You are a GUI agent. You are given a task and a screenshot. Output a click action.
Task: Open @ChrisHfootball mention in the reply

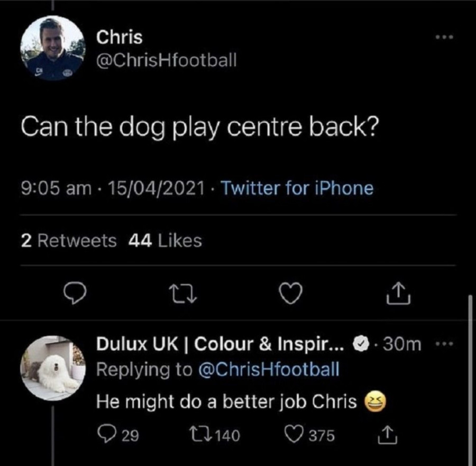click(x=268, y=370)
